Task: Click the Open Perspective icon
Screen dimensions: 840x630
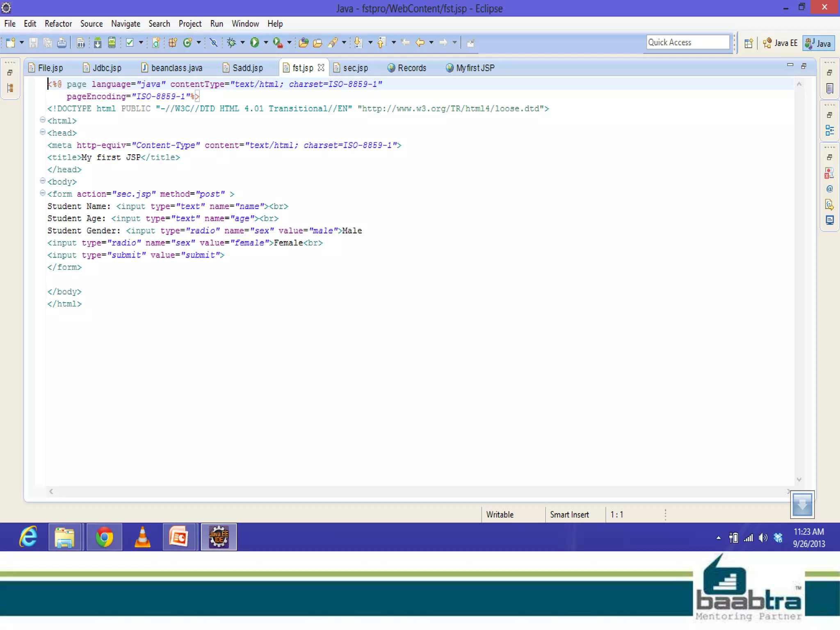Action: pos(749,43)
